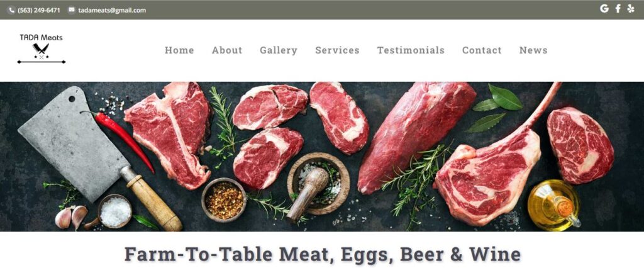Open the About page
Screen dimensions: 644x268
coord(226,50)
